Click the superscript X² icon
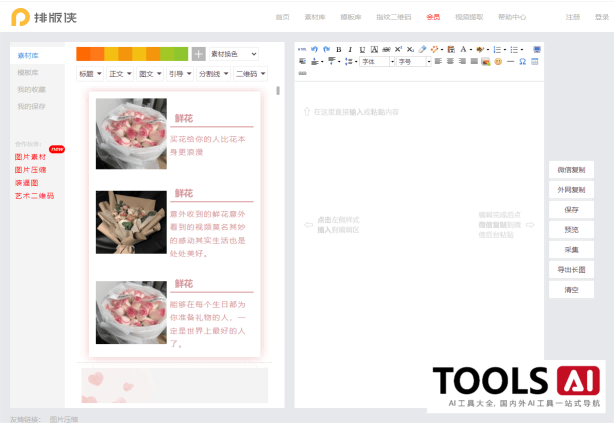 pos(398,49)
